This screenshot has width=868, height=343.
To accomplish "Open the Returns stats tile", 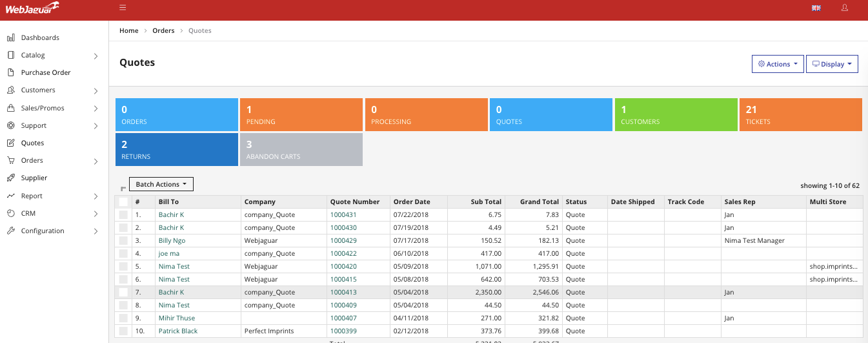I will click(177, 149).
